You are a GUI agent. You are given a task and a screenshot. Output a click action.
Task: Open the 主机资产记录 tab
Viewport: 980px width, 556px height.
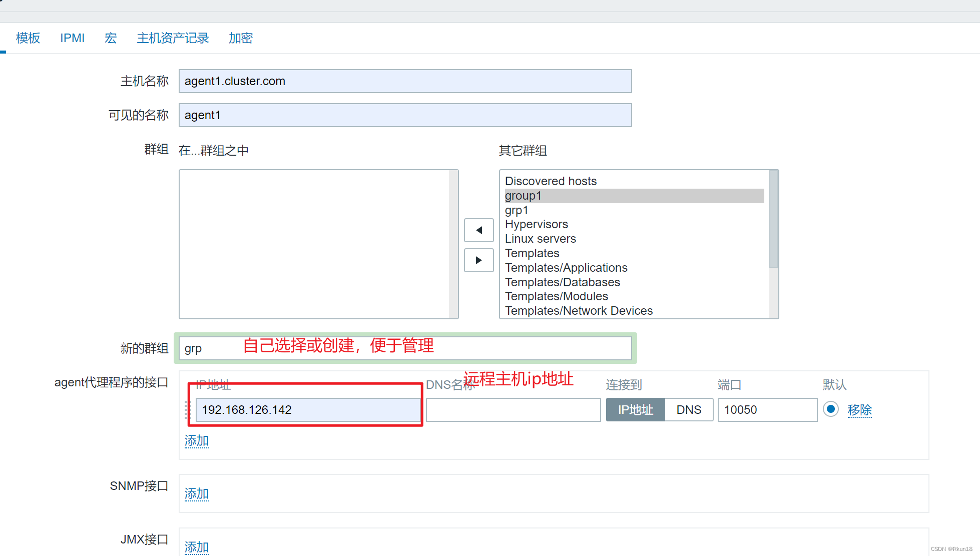[173, 38]
